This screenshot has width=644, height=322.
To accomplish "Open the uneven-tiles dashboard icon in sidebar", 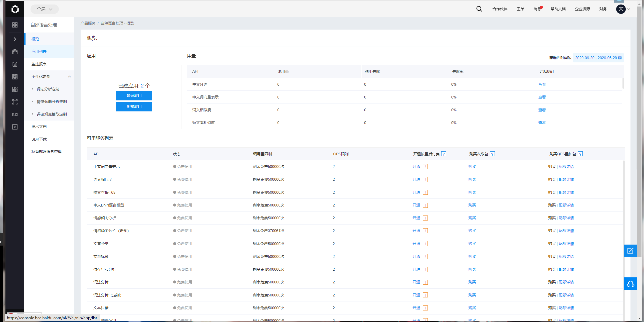I will point(15,89).
